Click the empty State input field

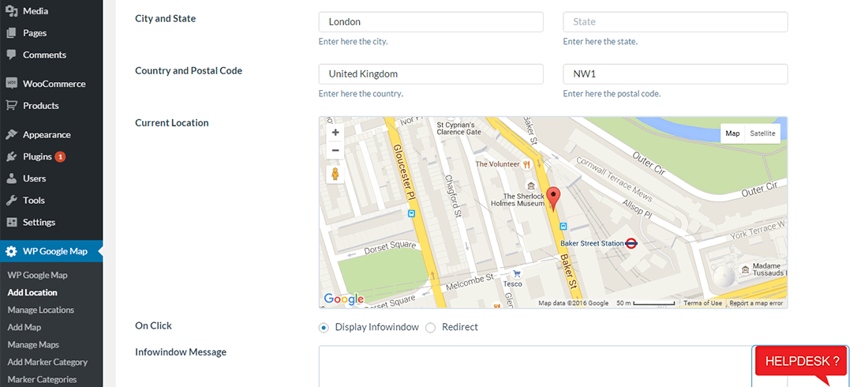675,22
